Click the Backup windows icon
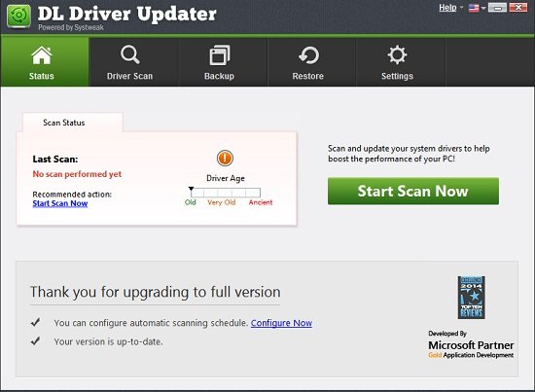Viewport: 535px width, 392px height. [220, 54]
